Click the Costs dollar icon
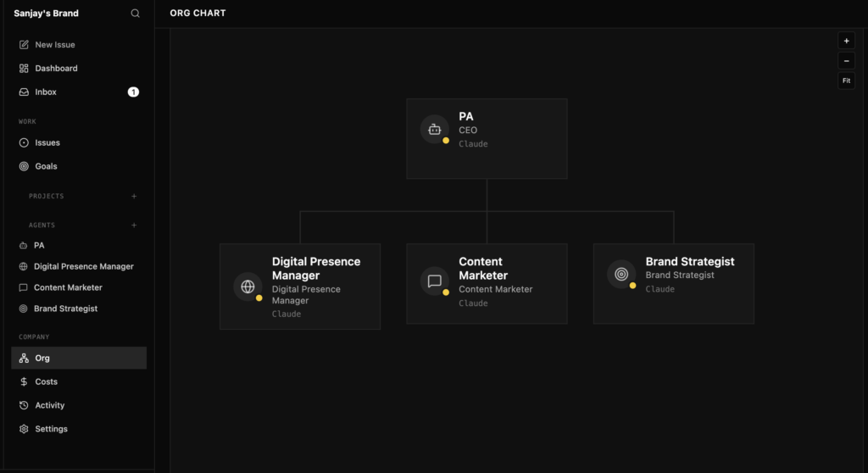868x473 pixels. (24, 381)
